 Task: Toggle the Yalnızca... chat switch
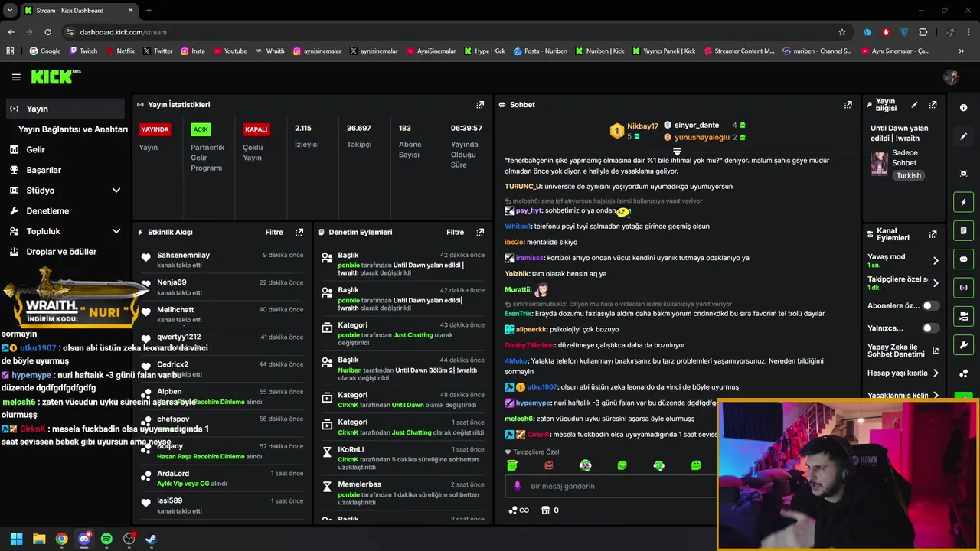[x=930, y=328]
